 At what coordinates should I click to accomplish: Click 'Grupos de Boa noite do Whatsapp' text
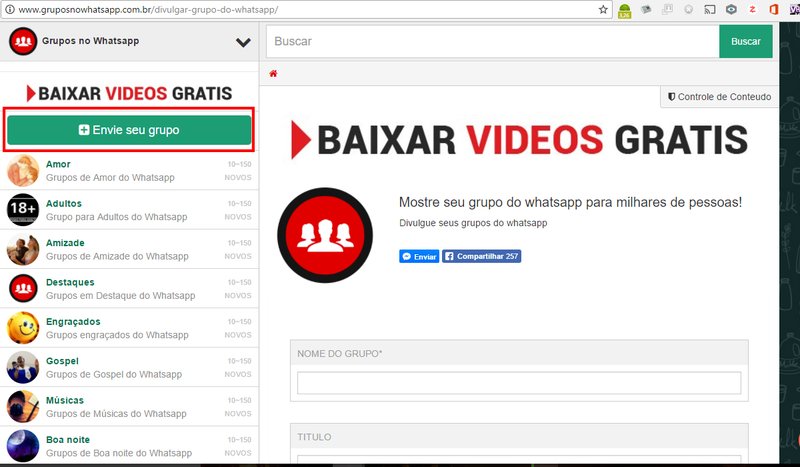[x=119, y=453]
